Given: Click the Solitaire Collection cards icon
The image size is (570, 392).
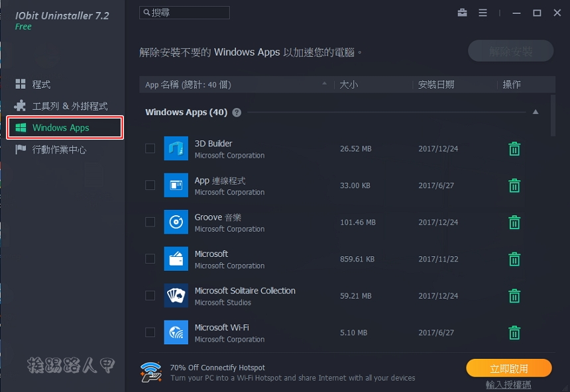Looking at the screenshot, I should pos(176,295).
